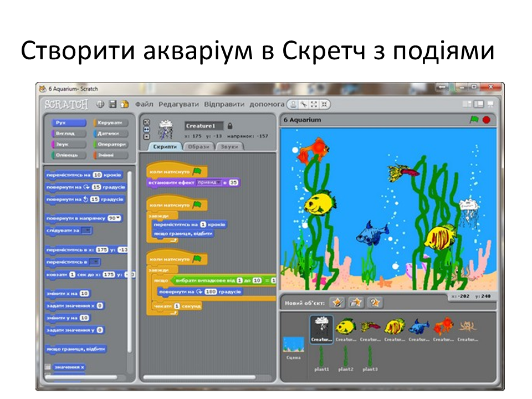Stop all scripts with the red button
The width and height of the screenshot is (532, 399).
[x=487, y=120]
